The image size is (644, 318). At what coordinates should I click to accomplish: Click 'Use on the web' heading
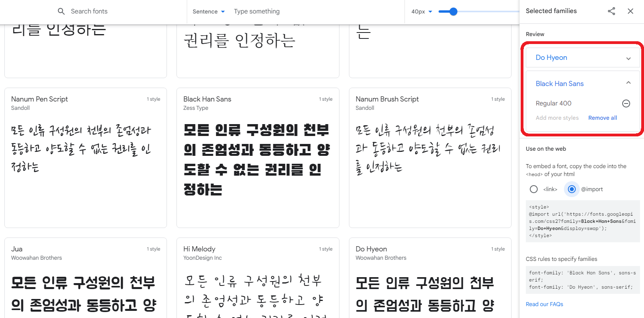pos(546,149)
